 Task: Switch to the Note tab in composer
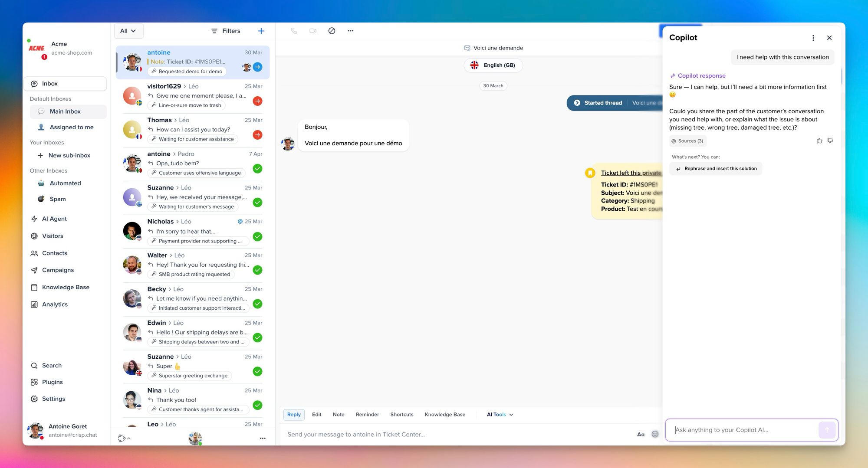click(338, 415)
